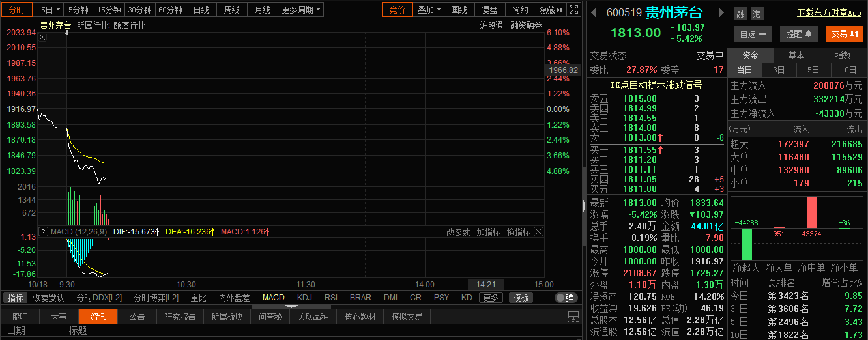Click 下载东方财富App link
Viewport: 868px width, 340px height.
click(x=829, y=13)
